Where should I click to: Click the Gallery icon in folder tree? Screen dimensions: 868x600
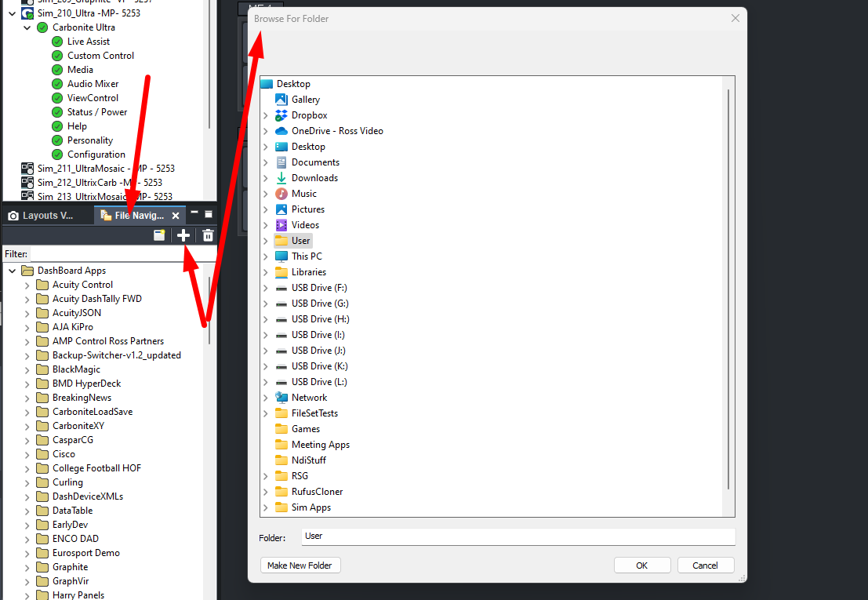point(281,100)
